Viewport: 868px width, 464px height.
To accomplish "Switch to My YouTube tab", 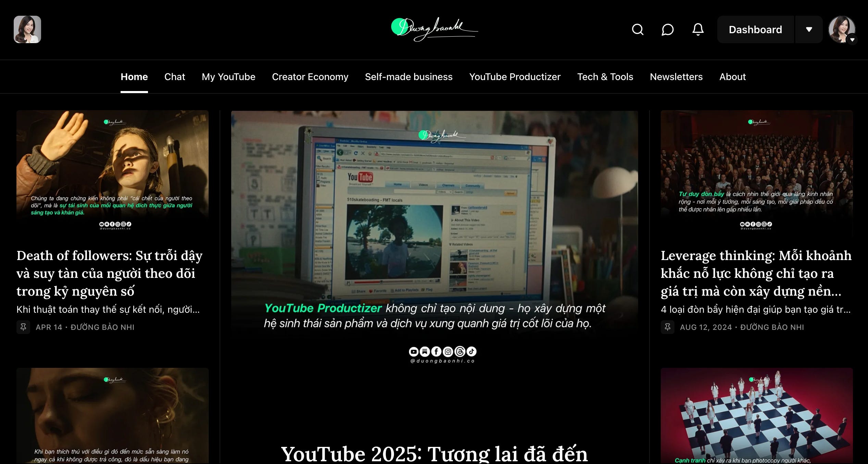I will pos(228,77).
